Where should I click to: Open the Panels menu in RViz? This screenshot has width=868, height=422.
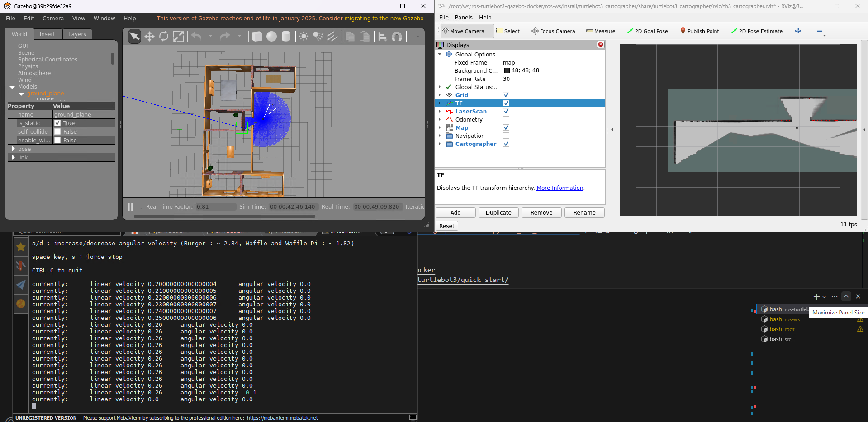click(x=464, y=17)
